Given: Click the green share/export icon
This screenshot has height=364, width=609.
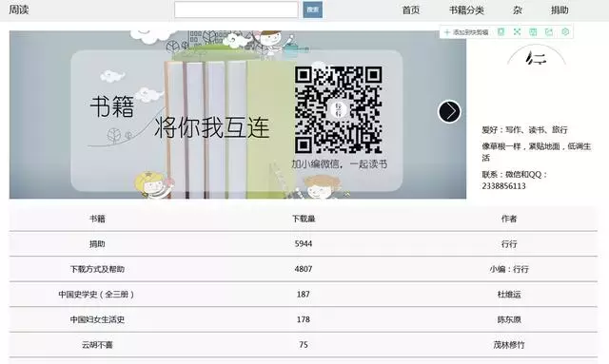Looking at the screenshot, I should click(549, 31).
